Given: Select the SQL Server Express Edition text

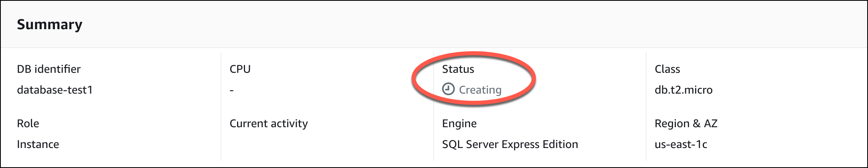Looking at the screenshot, I should [510, 144].
